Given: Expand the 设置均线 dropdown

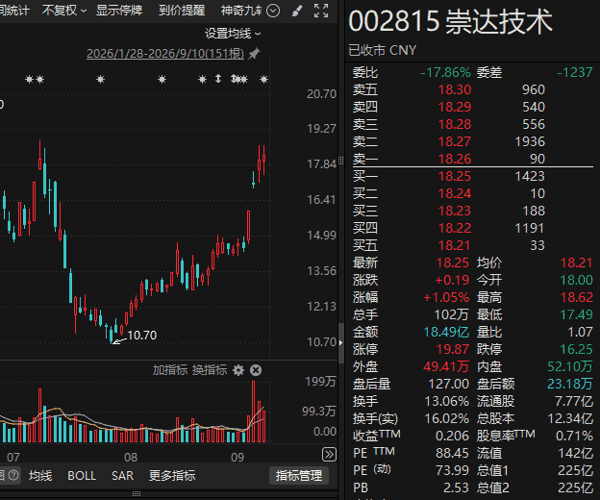Looking at the screenshot, I should click(233, 34).
